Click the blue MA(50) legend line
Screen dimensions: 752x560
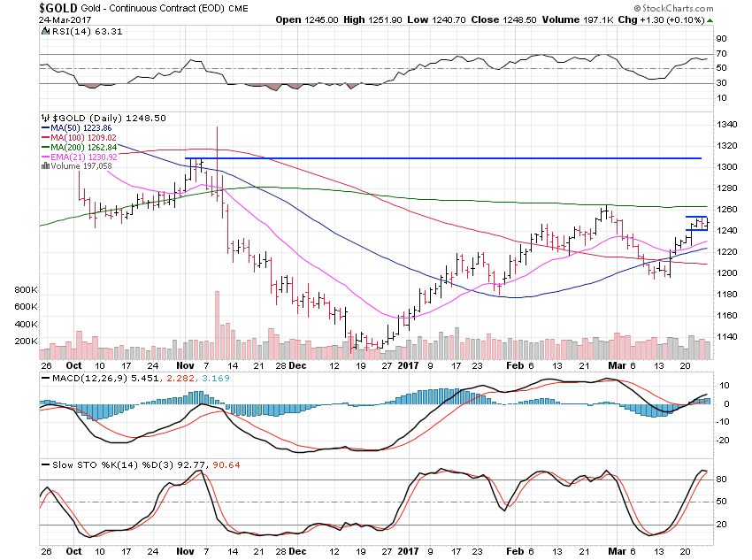pyautogui.click(x=46, y=129)
